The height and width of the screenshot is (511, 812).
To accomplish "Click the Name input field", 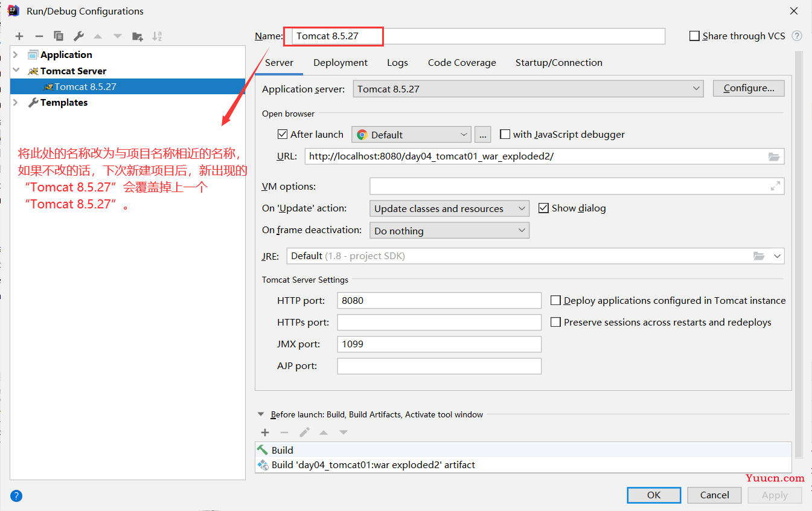I will coord(479,36).
